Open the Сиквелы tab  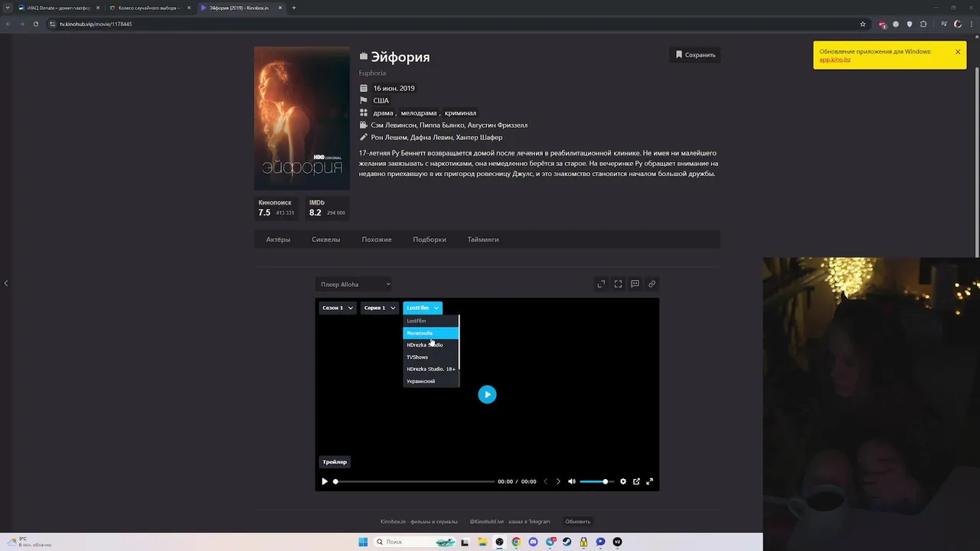pos(325,240)
